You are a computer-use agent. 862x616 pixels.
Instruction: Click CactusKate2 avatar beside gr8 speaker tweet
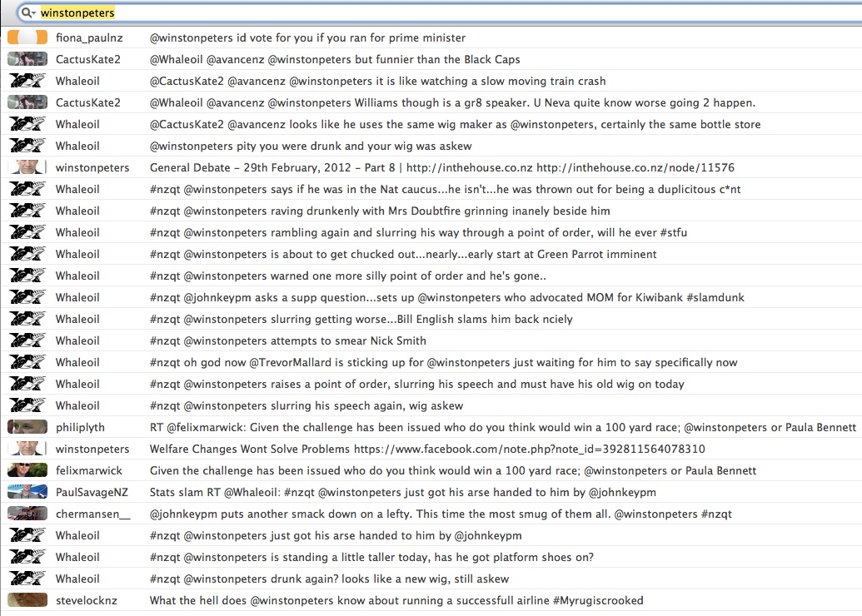click(x=27, y=102)
